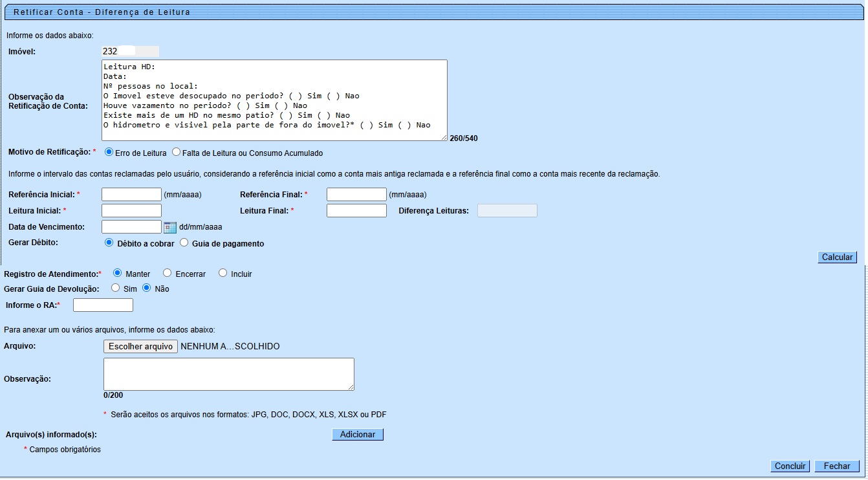Click the 260/540 character counter
868x480 pixels.
point(464,138)
